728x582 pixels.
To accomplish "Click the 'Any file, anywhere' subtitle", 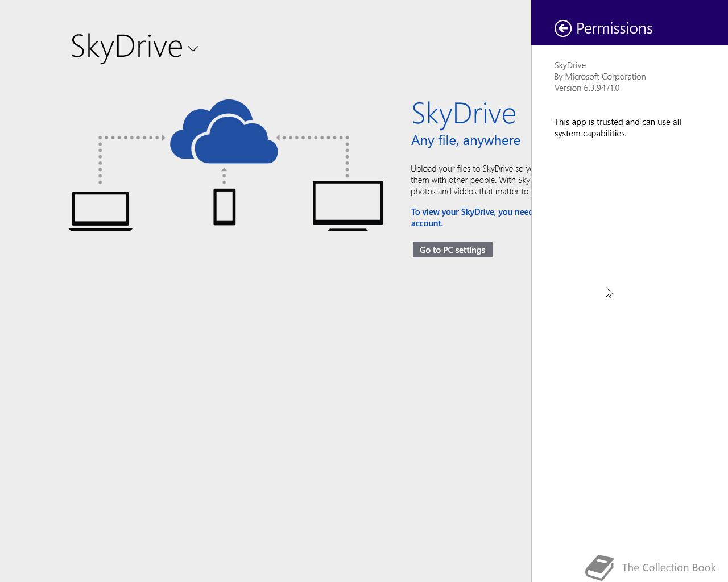I will pos(466,140).
